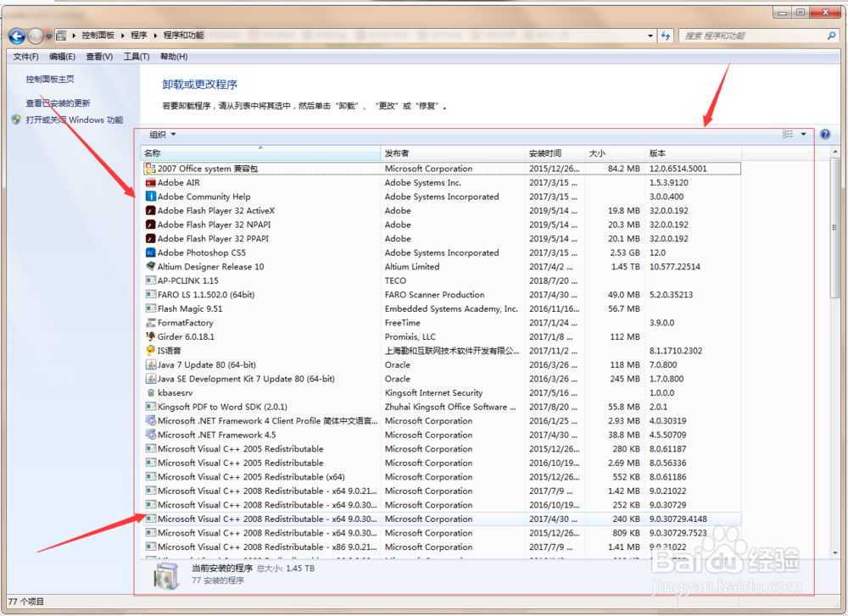Image resolution: width=848 pixels, height=616 pixels.
Task: Select Visual C++ 2008 version 9.0.30729.4148 row
Action: (x=443, y=519)
